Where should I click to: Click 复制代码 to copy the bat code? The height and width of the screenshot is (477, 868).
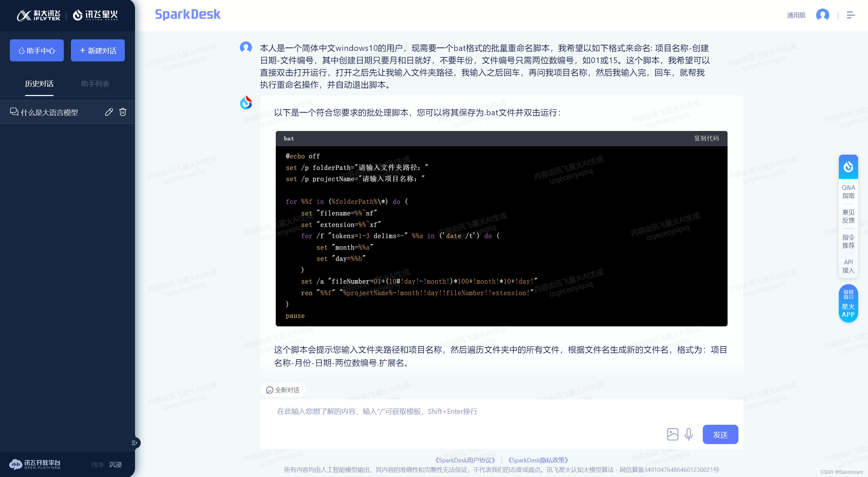pyautogui.click(x=706, y=138)
